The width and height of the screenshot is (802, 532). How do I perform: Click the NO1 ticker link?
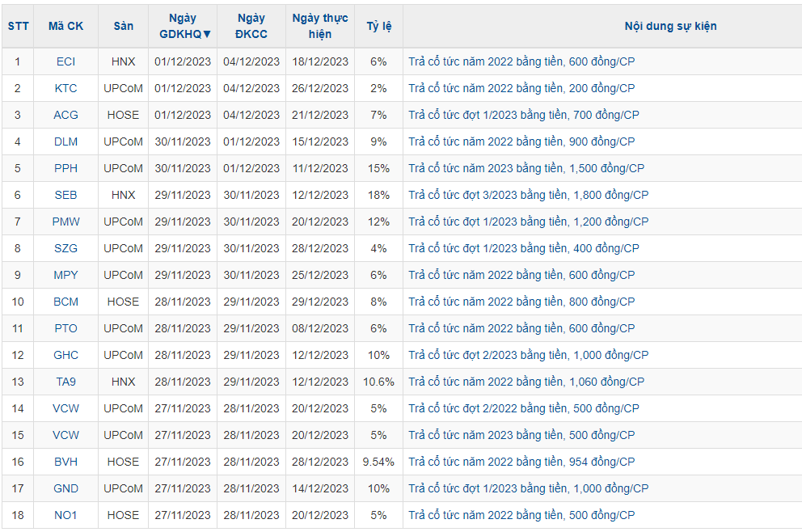[x=65, y=515]
